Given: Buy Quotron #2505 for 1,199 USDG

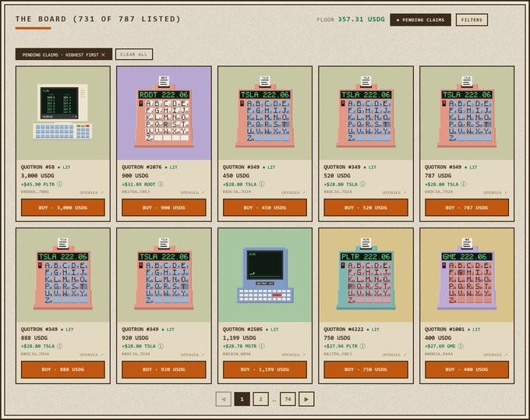Looking at the screenshot, I should pyautogui.click(x=265, y=369).
